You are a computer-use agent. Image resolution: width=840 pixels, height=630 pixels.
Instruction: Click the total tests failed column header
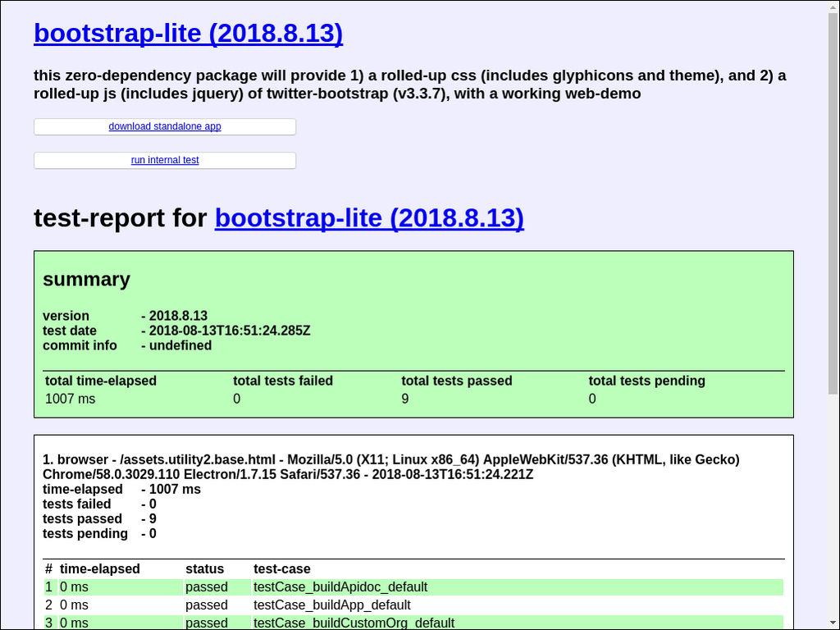283,381
